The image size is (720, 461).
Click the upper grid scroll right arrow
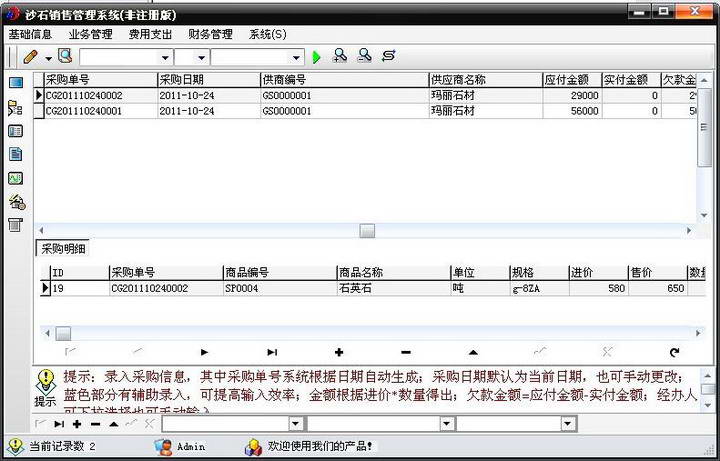click(x=689, y=230)
